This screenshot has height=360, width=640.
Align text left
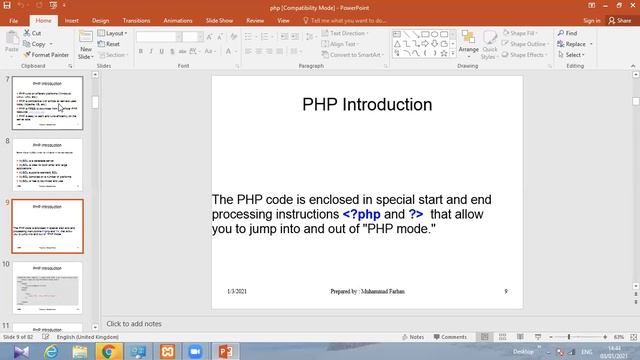point(249,51)
